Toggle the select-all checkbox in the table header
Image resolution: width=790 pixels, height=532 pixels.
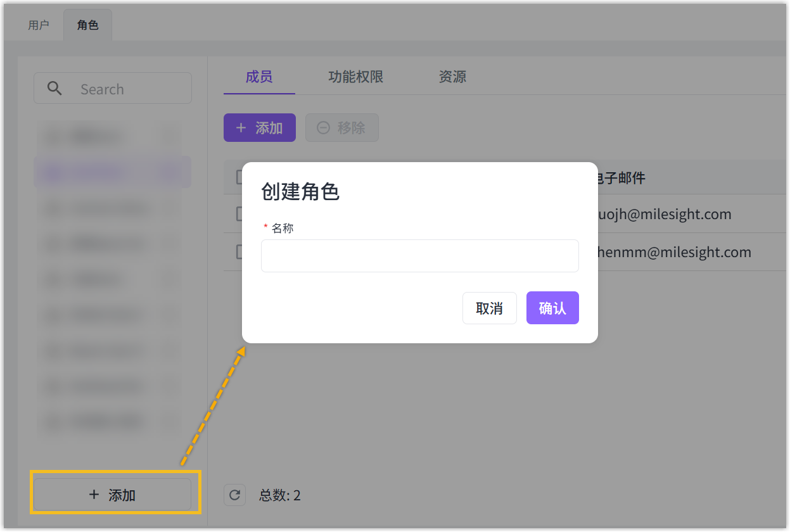[239, 177]
